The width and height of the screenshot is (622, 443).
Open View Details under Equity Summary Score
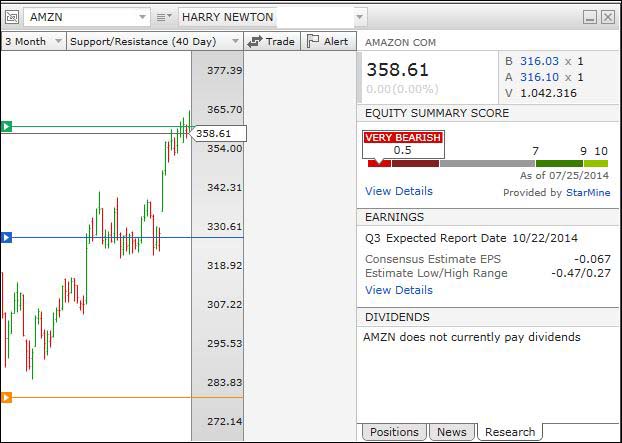click(x=399, y=191)
